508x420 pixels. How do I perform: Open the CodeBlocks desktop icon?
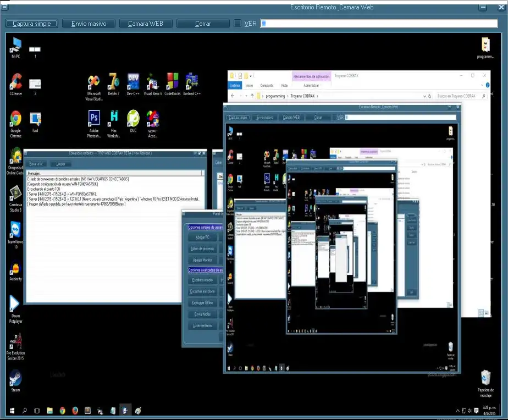click(x=173, y=84)
